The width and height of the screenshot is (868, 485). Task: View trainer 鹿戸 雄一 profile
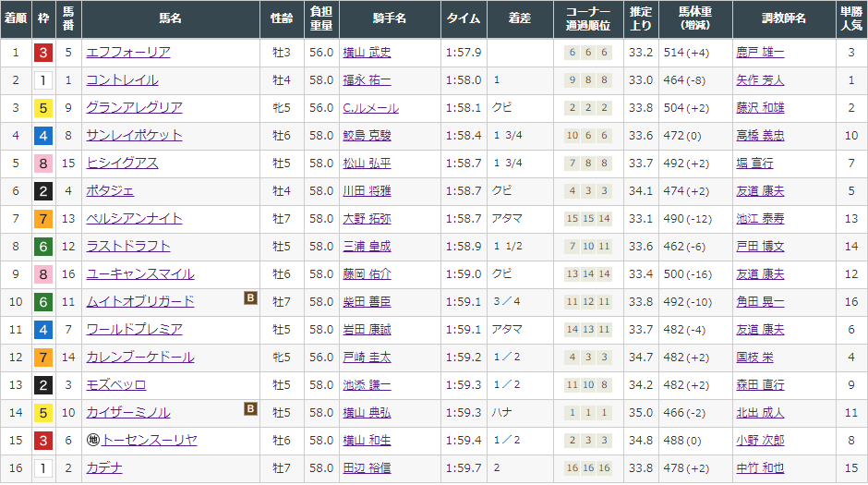click(760, 52)
